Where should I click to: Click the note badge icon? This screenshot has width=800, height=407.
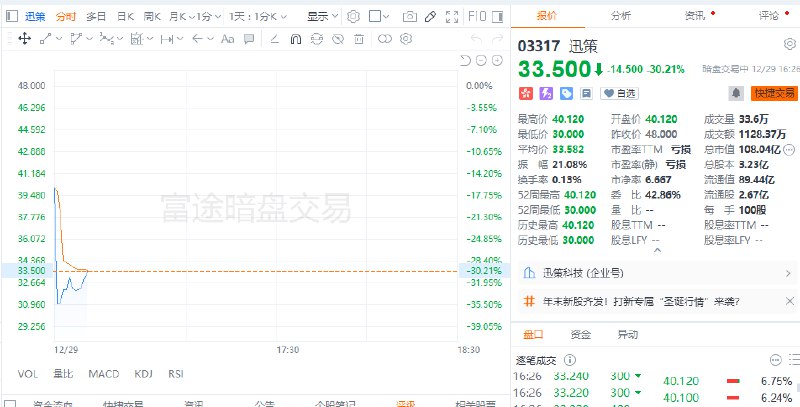pyautogui.click(x=586, y=93)
